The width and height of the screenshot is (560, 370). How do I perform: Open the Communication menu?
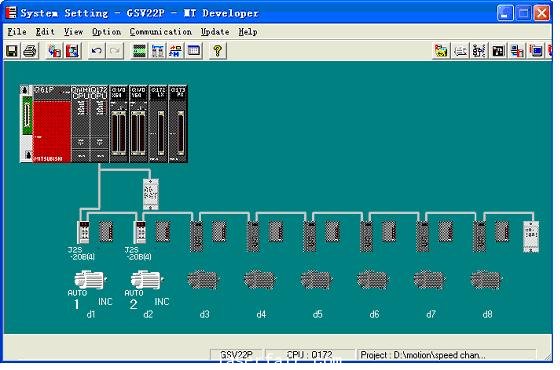pyautogui.click(x=160, y=32)
